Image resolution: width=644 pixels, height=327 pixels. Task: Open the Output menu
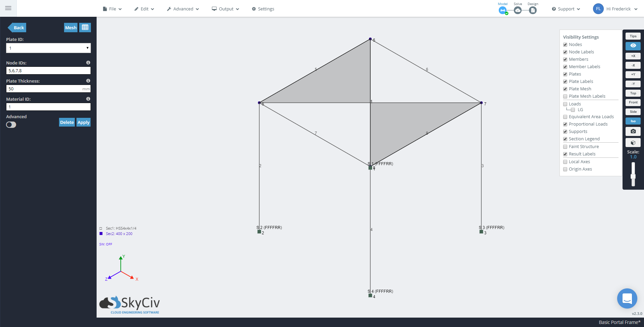[x=225, y=9]
